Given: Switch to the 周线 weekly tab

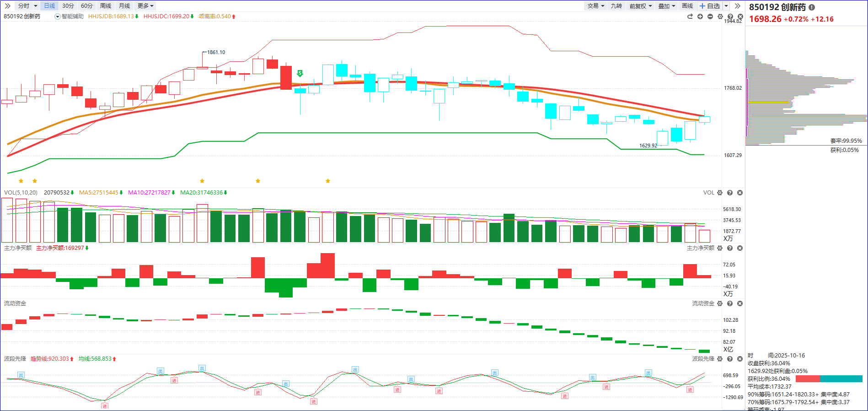Looking at the screenshot, I should [x=105, y=6].
